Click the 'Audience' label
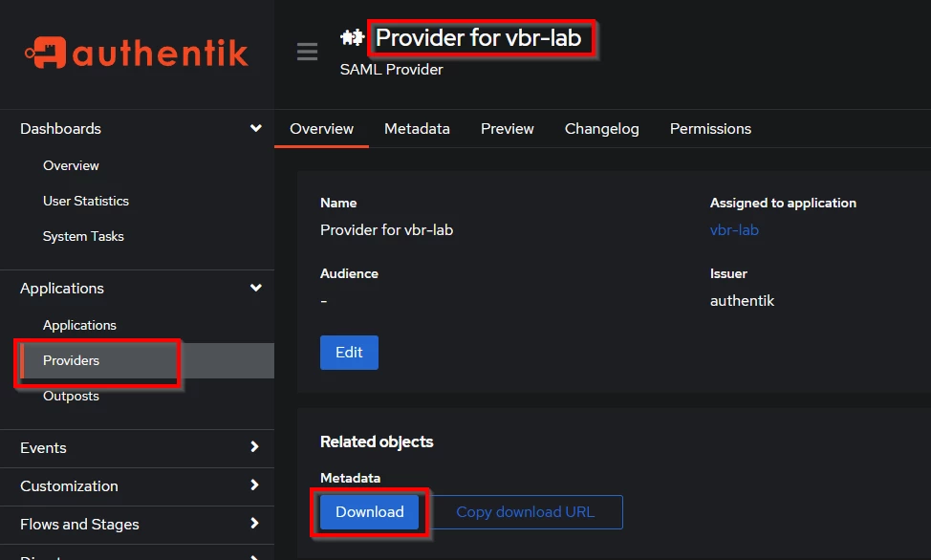The width and height of the screenshot is (931, 560). pyautogui.click(x=349, y=273)
